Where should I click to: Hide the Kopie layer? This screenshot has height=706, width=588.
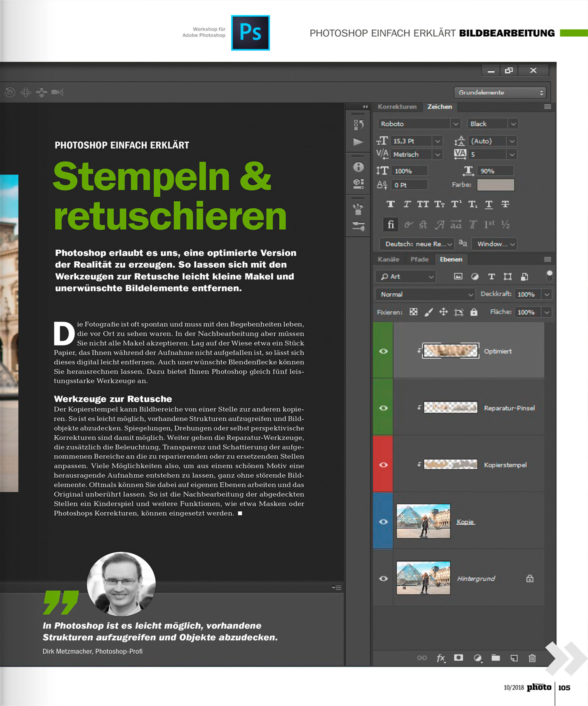click(x=383, y=522)
